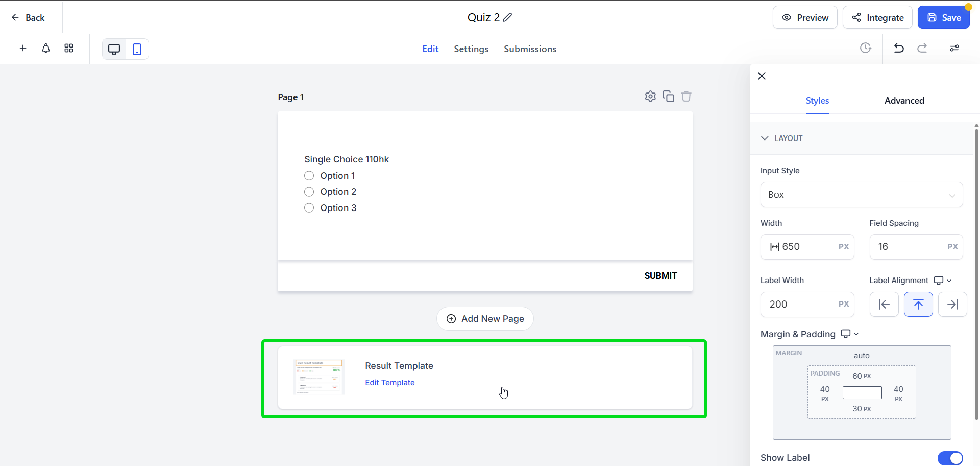Delete Page 1 with trash icon
This screenshot has width=980, height=466.
click(x=687, y=96)
